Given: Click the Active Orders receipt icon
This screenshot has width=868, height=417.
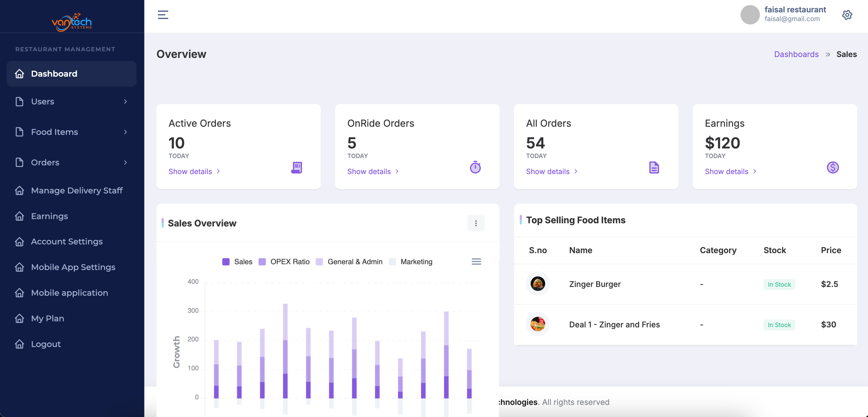Looking at the screenshot, I should pos(297,167).
